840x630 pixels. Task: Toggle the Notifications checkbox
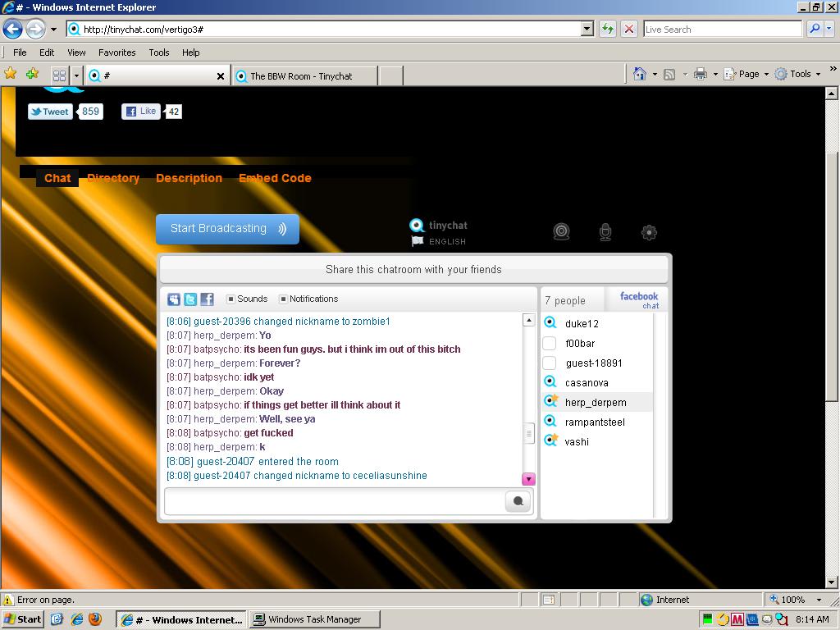[x=284, y=299]
